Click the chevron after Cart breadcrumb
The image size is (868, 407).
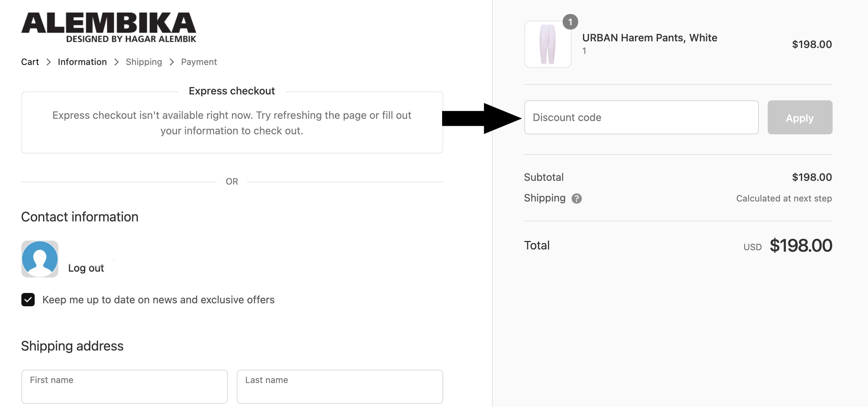coord(48,62)
